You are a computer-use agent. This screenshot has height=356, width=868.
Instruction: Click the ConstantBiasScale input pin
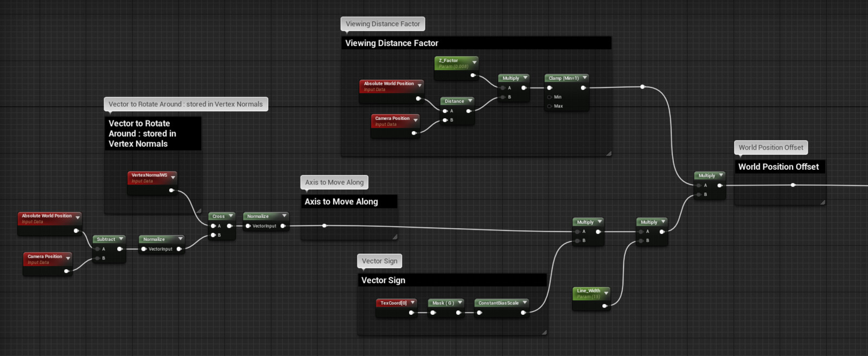click(x=480, y=313)
